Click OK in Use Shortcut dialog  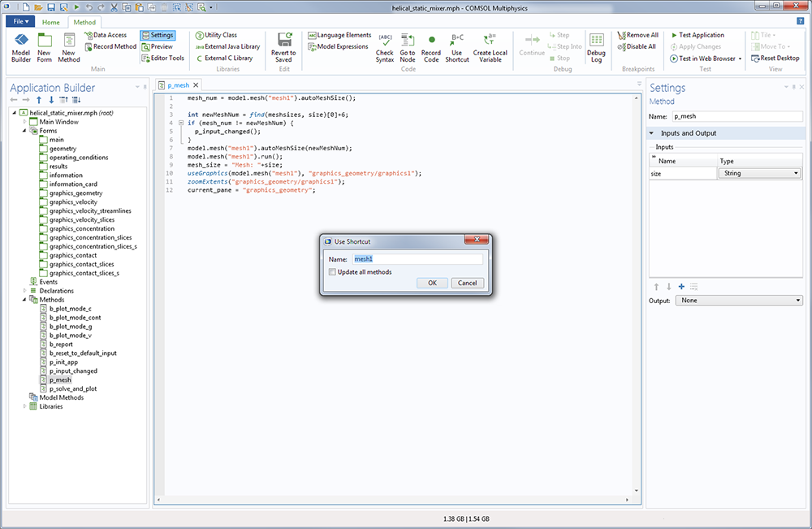coord(432,283)
